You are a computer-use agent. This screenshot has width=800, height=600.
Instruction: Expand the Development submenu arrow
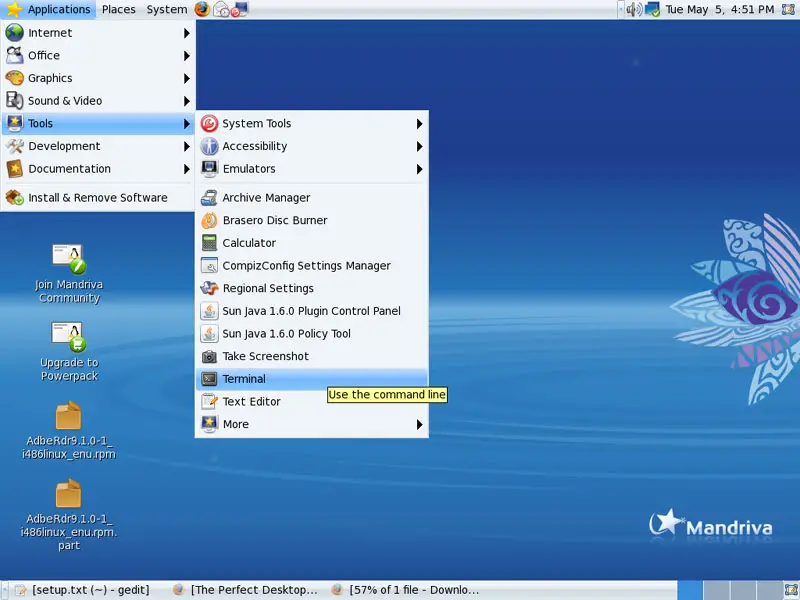click(187, 146)
